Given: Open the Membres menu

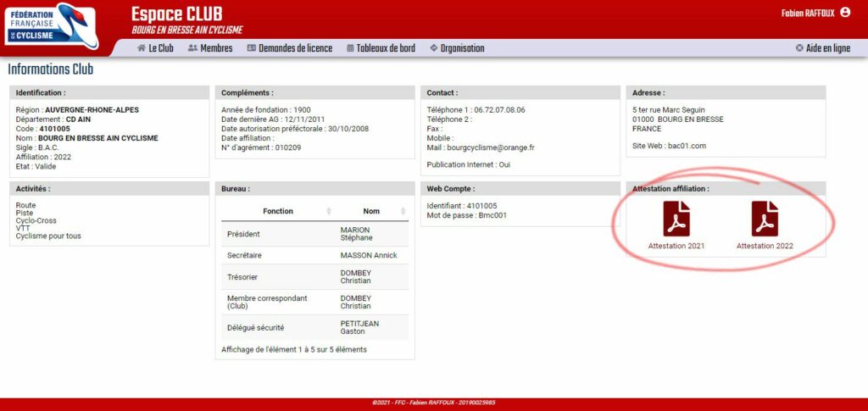Looking at the screenshot, I should (x=216, y=48).
